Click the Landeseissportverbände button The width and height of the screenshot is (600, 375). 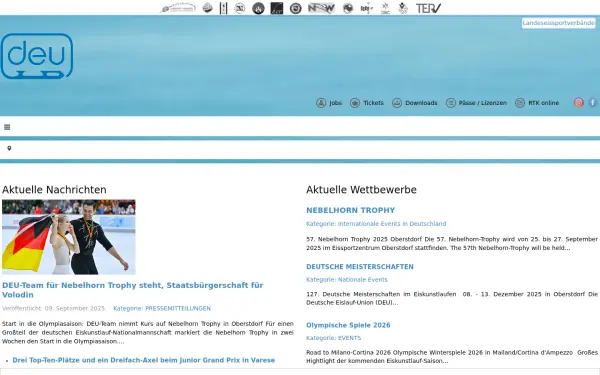[x=558, y=23]
